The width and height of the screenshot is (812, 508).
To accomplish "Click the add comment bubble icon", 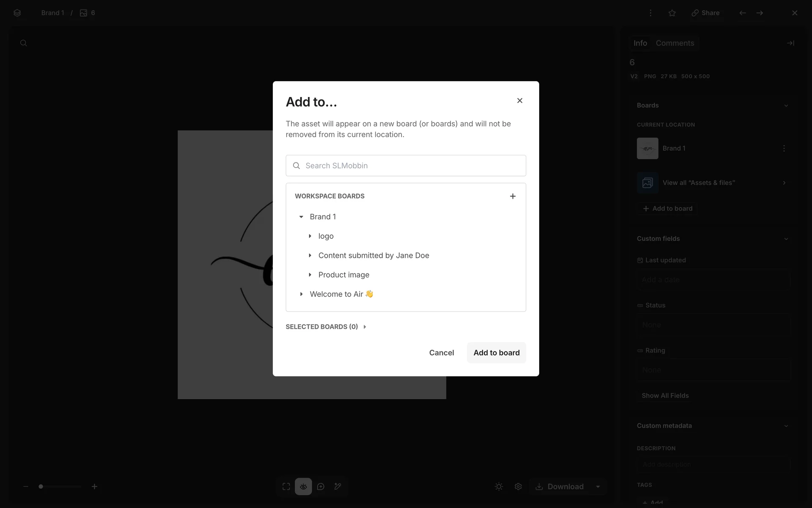I will (321, 486).
